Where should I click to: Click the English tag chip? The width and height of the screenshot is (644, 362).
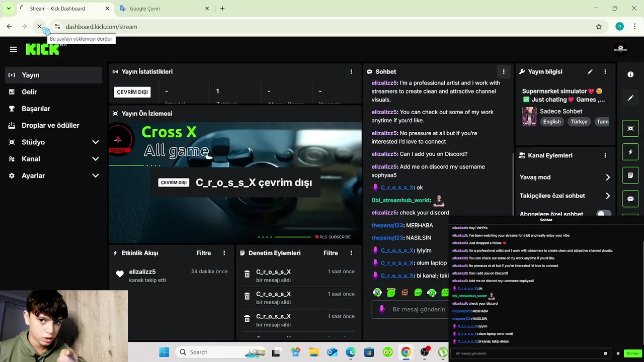pos(552,122)
